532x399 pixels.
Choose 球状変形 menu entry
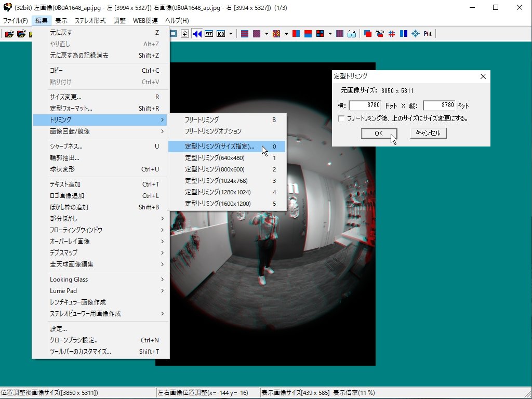tap(101, 169)
